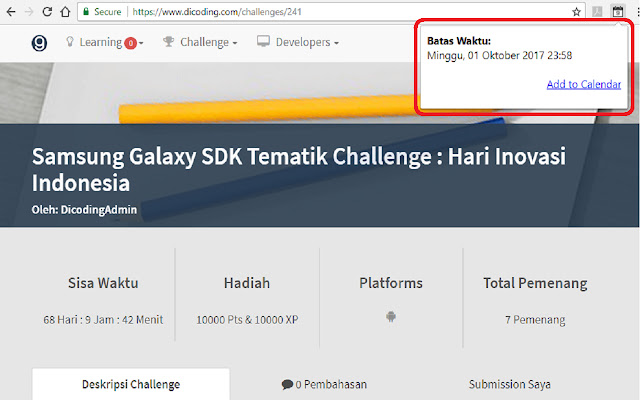The height and width of the screenshot is (400, 640).
Task: Click the Platforms heading
Action: coord(391,283)
